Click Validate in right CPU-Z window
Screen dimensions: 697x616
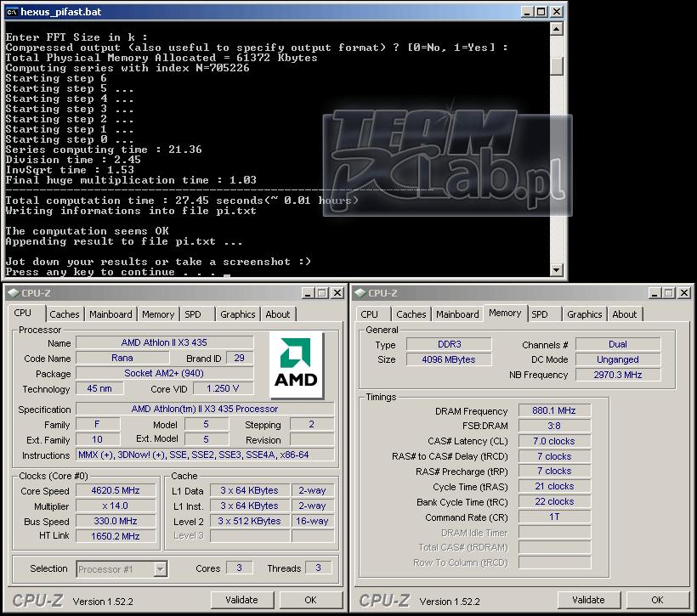(x=588, y=600)
